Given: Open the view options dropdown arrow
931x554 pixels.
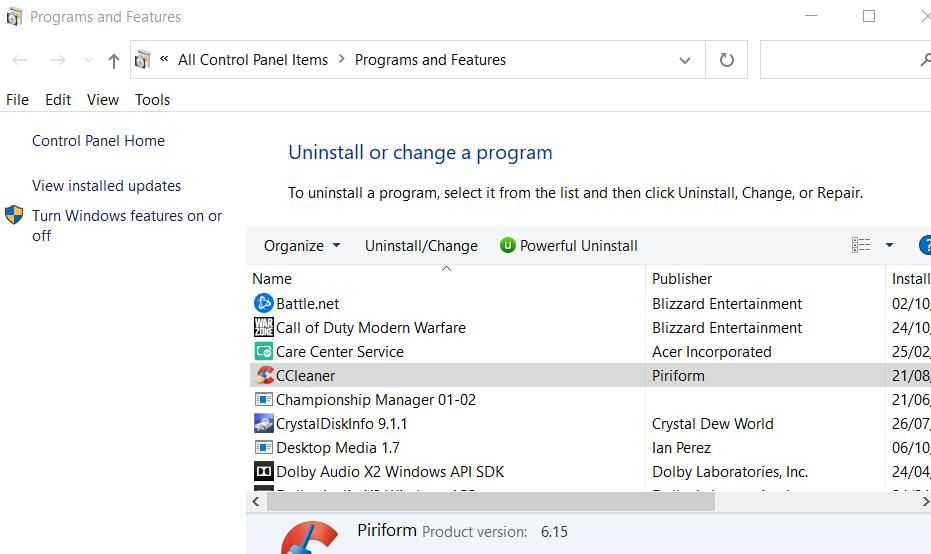Looking at the screenshot, I should [889, 245].
